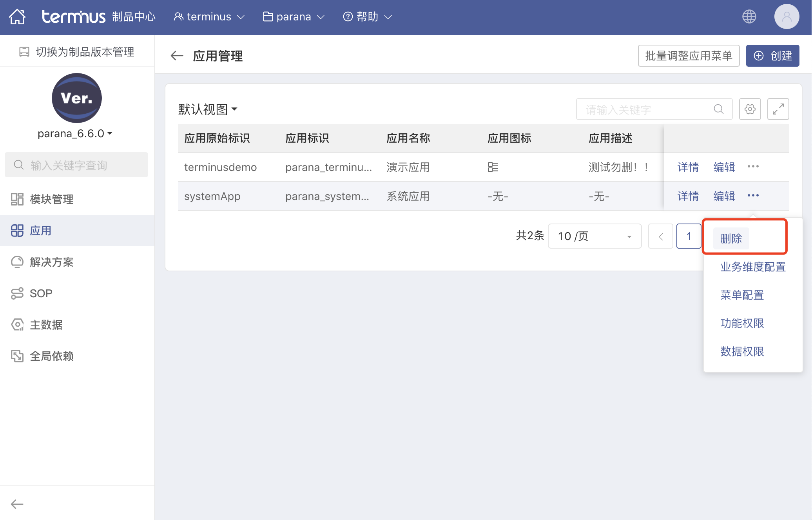
Task: Click the parana_terminu... identifier cell
Action: (329, 167)
